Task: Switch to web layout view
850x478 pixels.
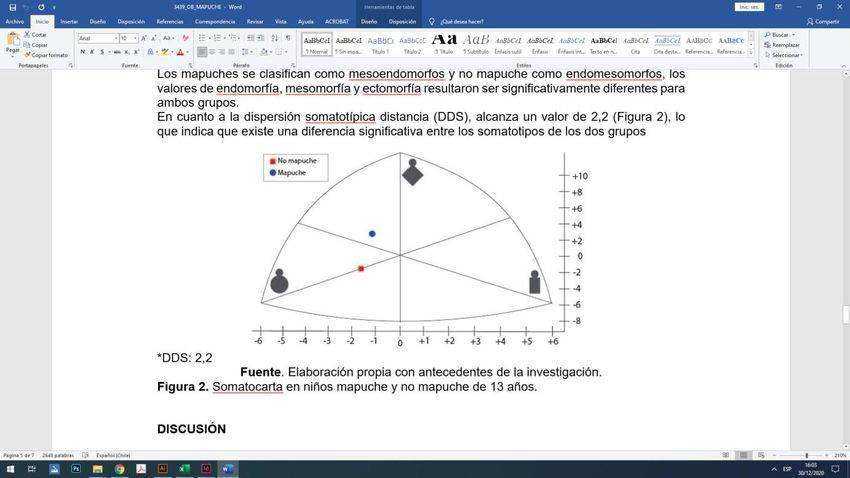Action: (x=761, y=455)
